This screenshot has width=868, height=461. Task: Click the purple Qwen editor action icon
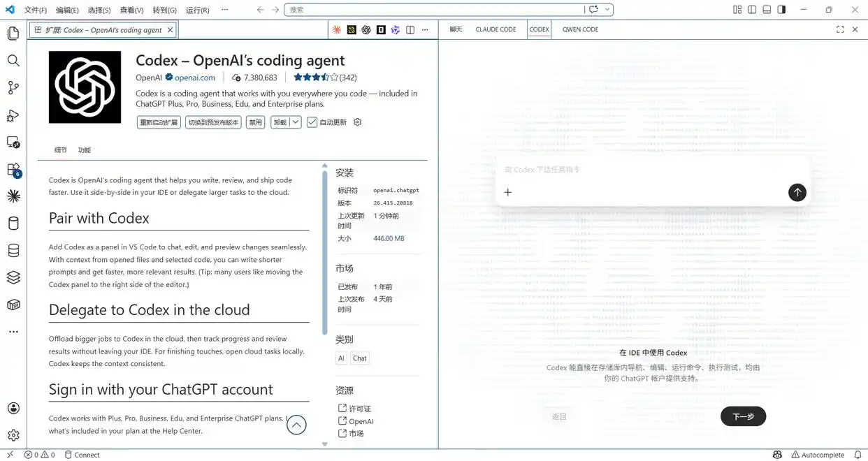[396, 30]
